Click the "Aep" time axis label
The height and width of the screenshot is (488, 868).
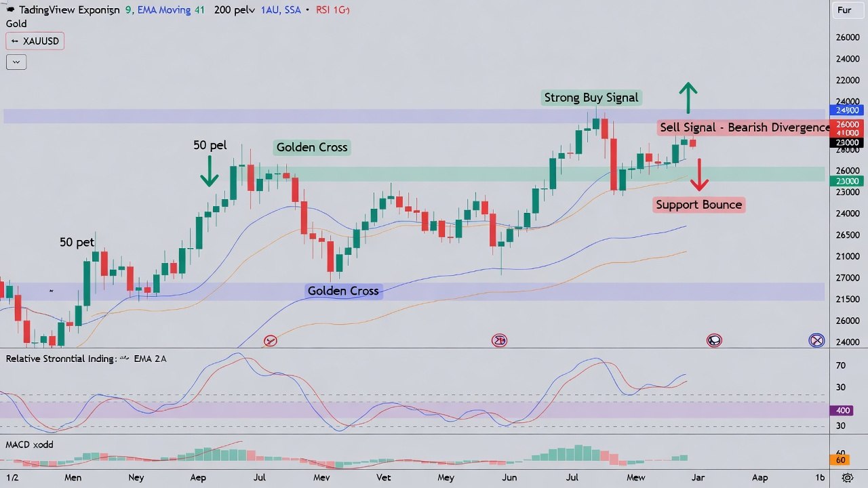click(x=198, y=477)
